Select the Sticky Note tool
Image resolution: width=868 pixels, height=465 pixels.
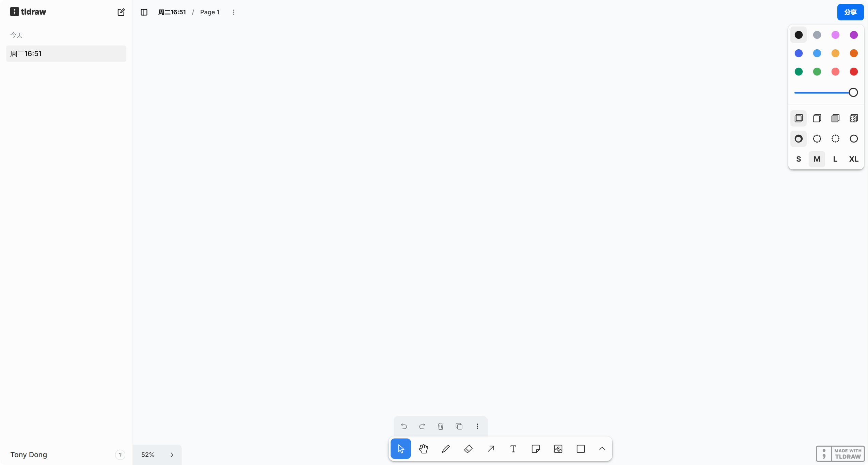(536, 449)
